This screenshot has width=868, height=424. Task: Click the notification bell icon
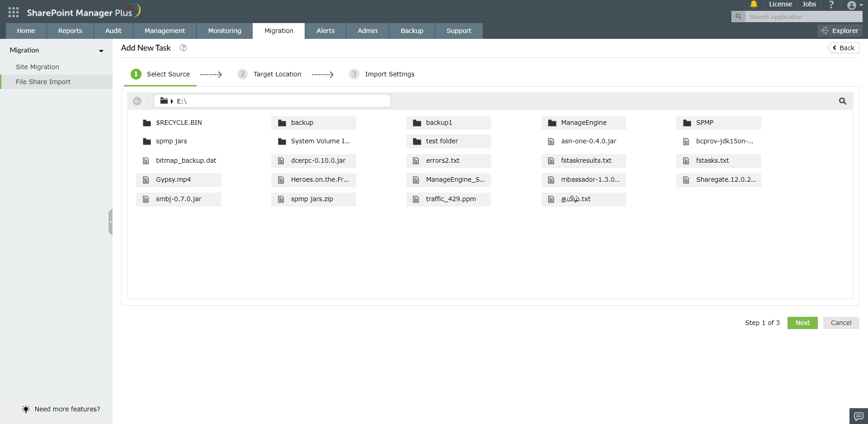coord(754,5)
